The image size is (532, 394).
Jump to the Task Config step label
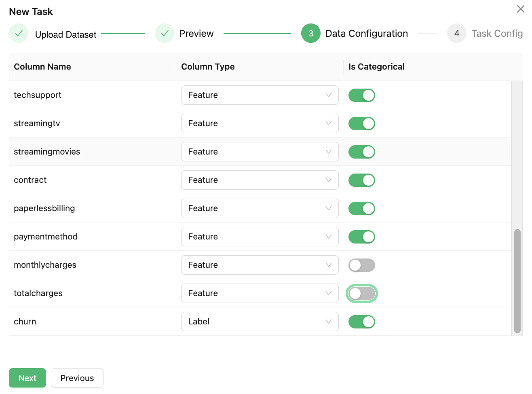(x=497, y=34)
